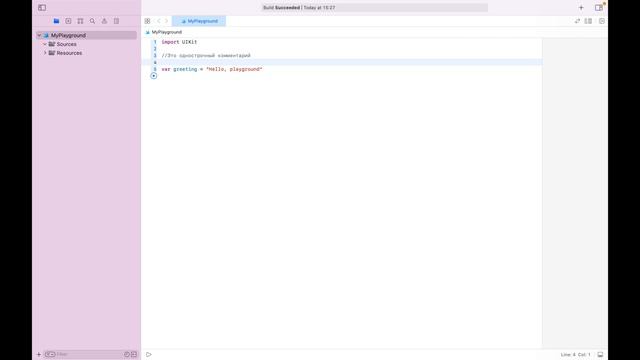
Task: Collapse the Sources folder chevron
Action: click(x=45, y=44)
